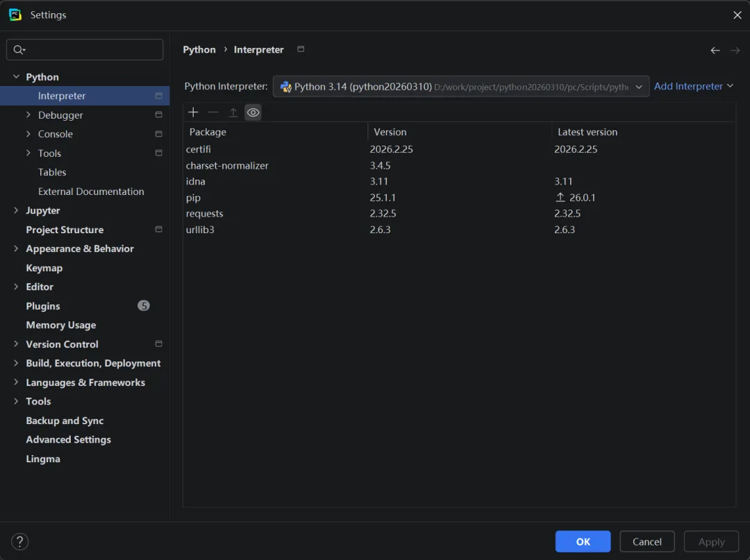Image resolution: width=750 pixels, height=560 pixels.
Task: Click the OK button
Action: tap(583, 541)
